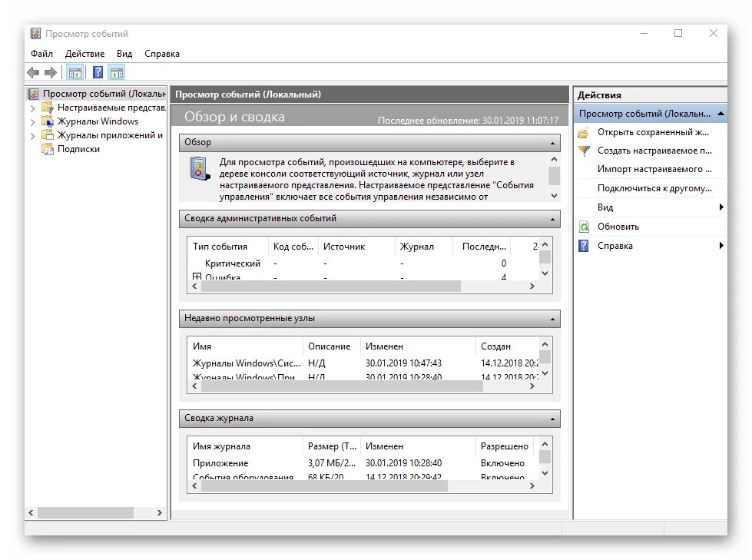Sort by Разрешено column header
The width and height of the screenshot is (752, 560).
(x=505, y=446)
